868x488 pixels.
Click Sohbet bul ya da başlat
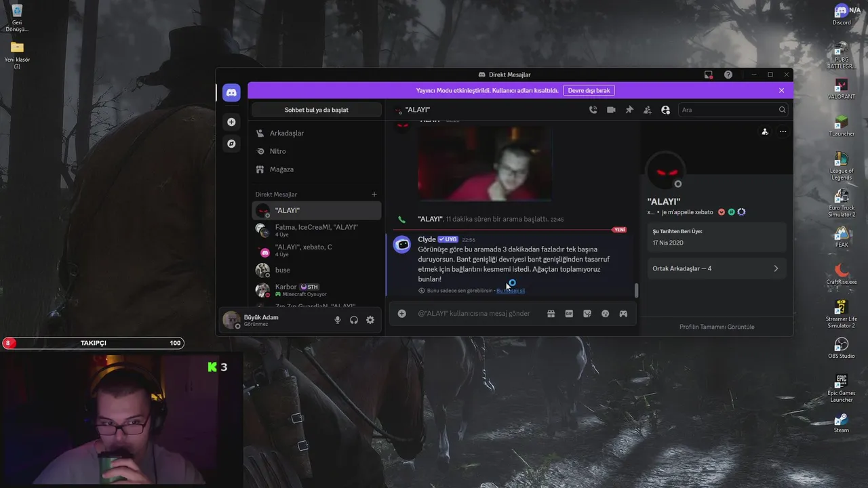pos(317,110)
